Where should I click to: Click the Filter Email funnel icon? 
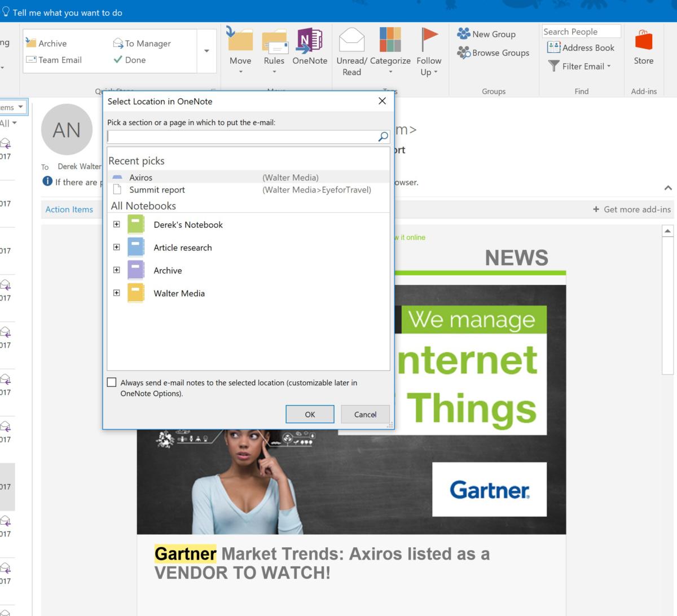click(x=554, y=66)
